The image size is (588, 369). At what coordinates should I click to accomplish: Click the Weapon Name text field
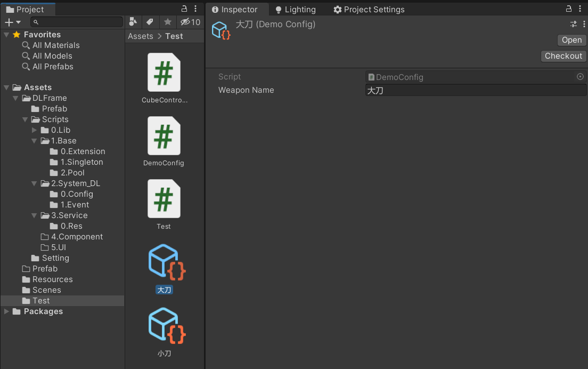(x=475, y=90)
